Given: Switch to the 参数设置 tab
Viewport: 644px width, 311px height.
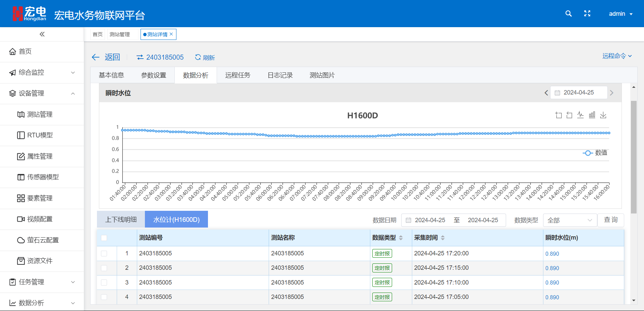Looking at the screenshot, I should coord(154,75).
